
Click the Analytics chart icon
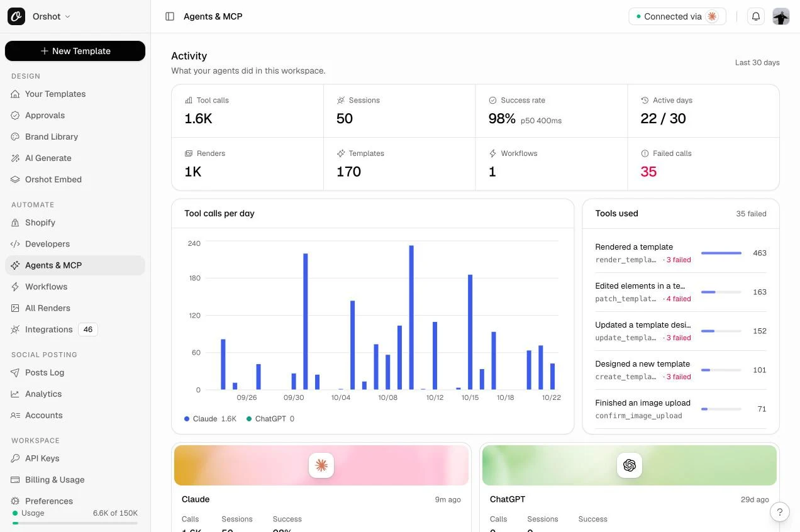(x=15, y=394)
